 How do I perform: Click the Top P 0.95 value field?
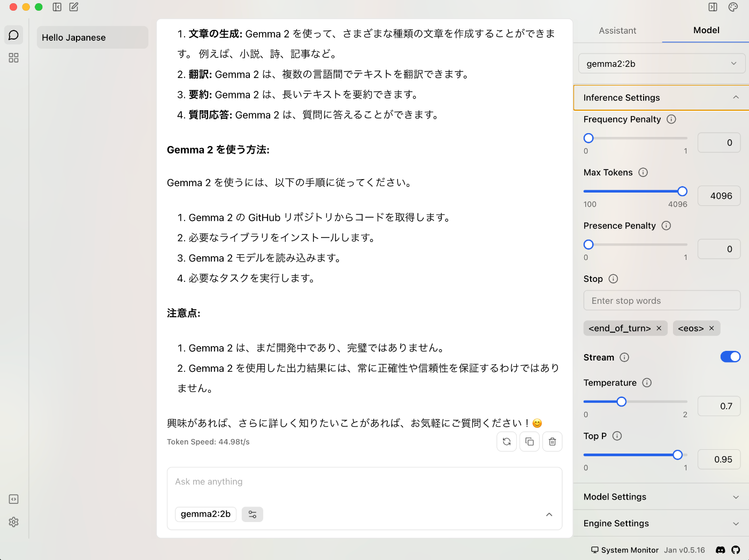[719, 459]
